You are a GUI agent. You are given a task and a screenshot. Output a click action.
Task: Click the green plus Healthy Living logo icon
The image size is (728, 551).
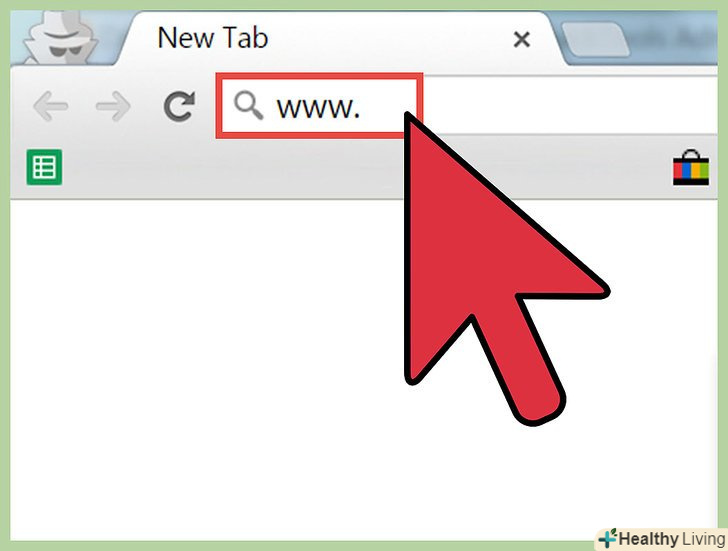(607, 538)
